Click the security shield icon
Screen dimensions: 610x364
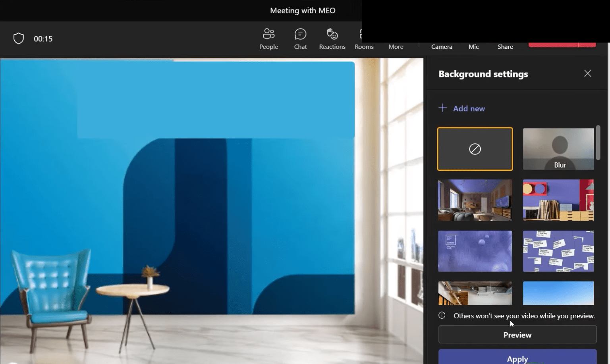[18, 39]
